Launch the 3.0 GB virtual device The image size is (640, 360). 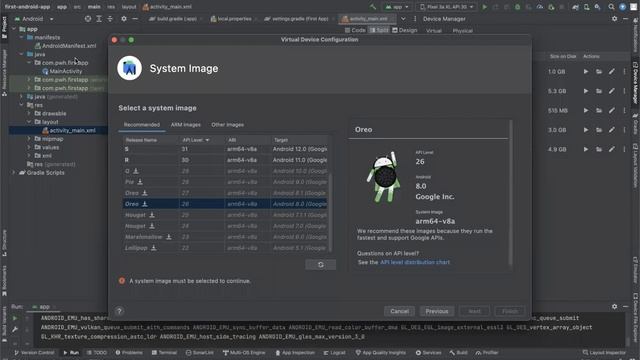586,130
